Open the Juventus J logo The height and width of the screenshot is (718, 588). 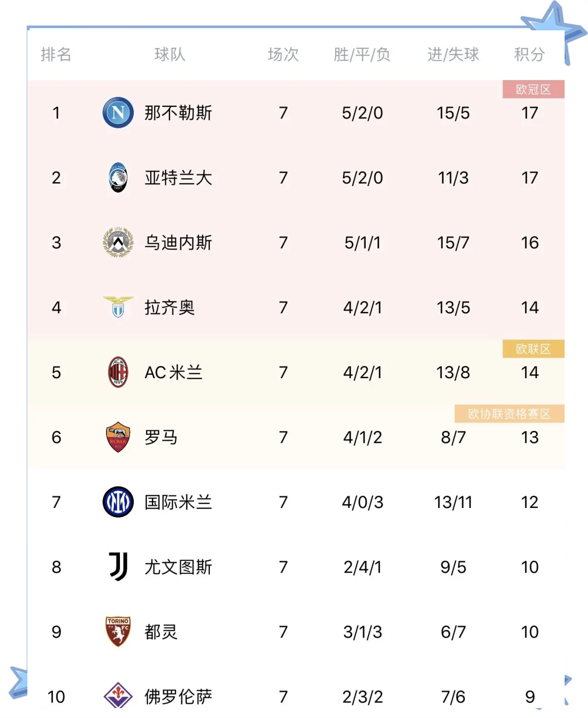click(x=118, y=566)
